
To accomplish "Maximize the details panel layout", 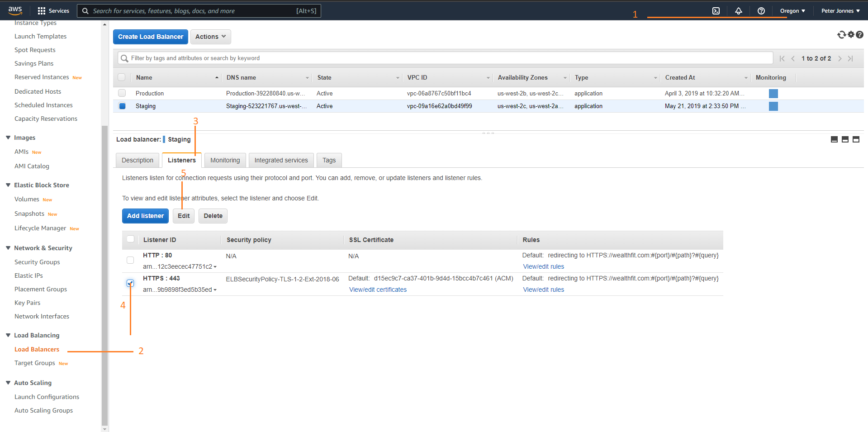I will coord(856,139).
